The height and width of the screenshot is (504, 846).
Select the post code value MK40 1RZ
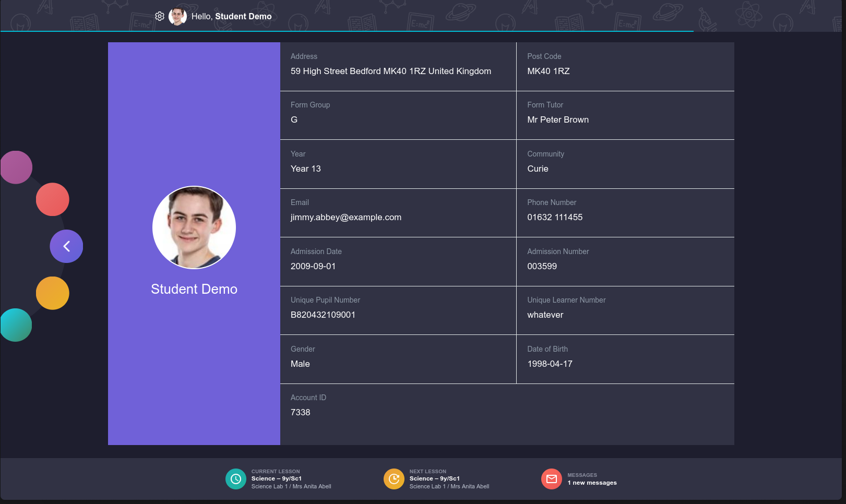549,71
